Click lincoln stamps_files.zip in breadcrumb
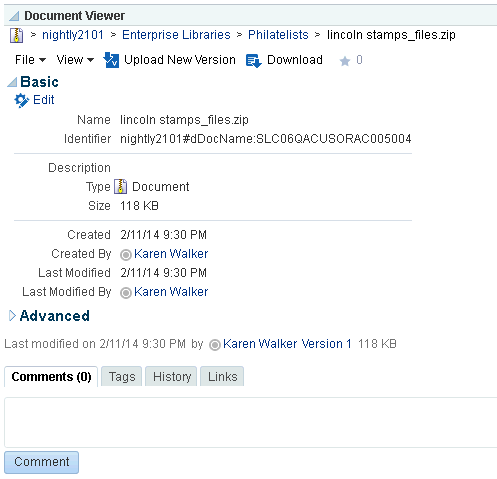Screen dimensions: 497x479 coord(391,35)
